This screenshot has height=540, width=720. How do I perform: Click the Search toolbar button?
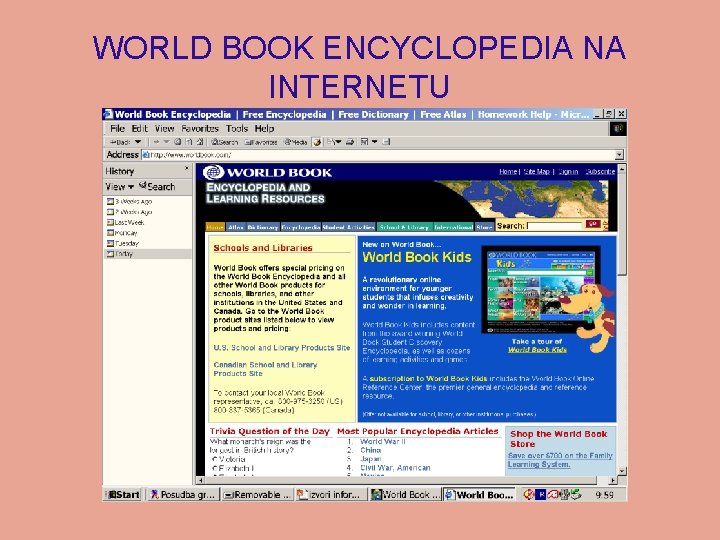tap(225, 142)
